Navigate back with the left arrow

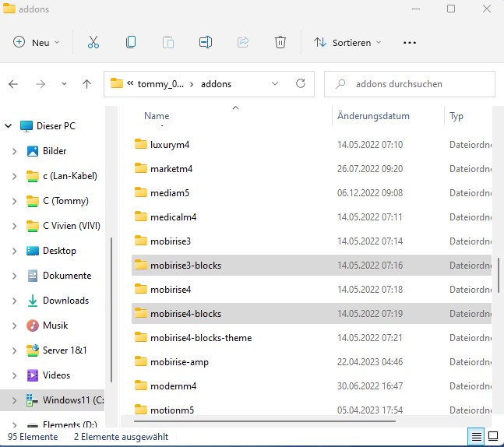14,83
